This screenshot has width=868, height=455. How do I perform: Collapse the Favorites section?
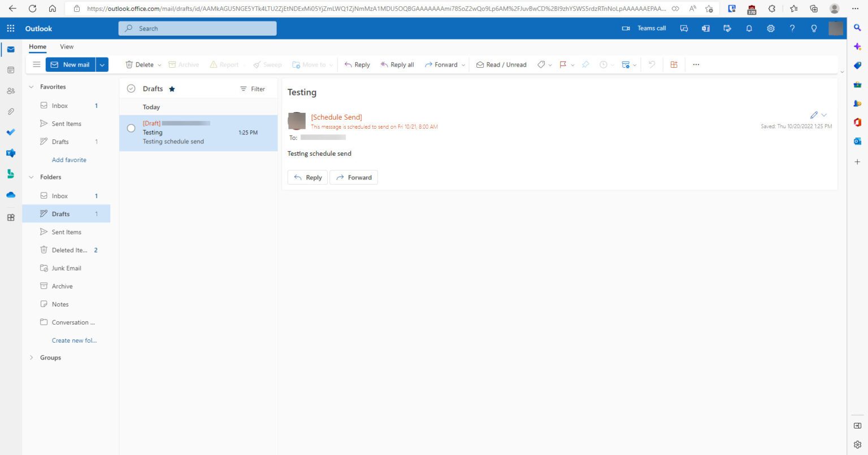tap(32, 86)
